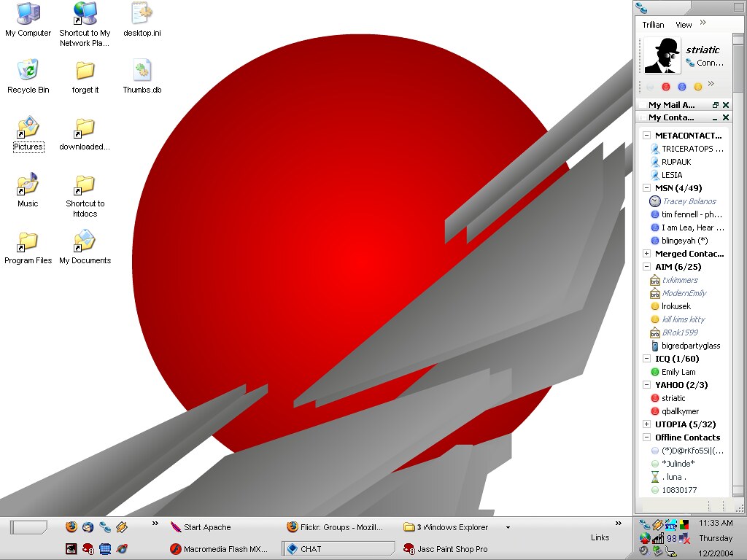
Task: Click the FTP tray icon
Action: pyautogui.click(x=671, y=525)
